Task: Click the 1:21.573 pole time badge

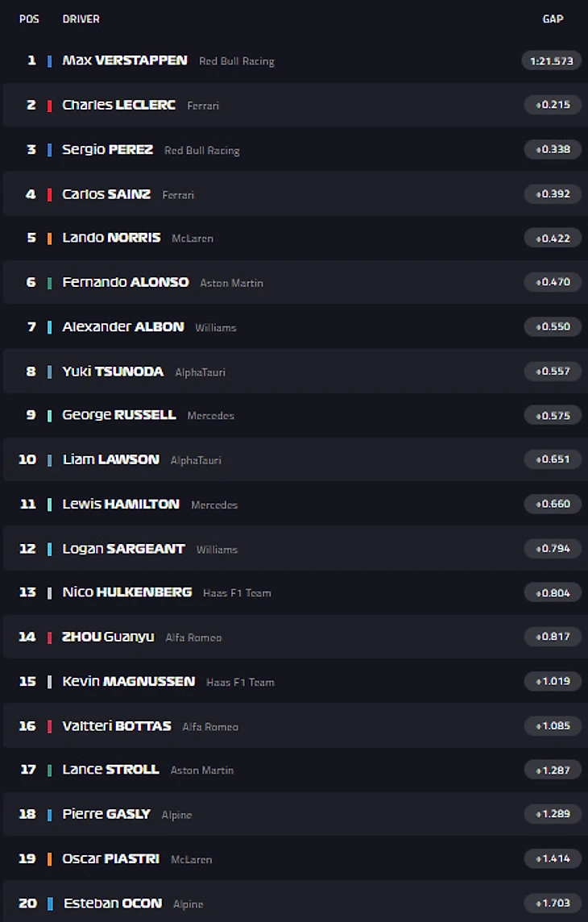Action: click(x=552, y=61)
